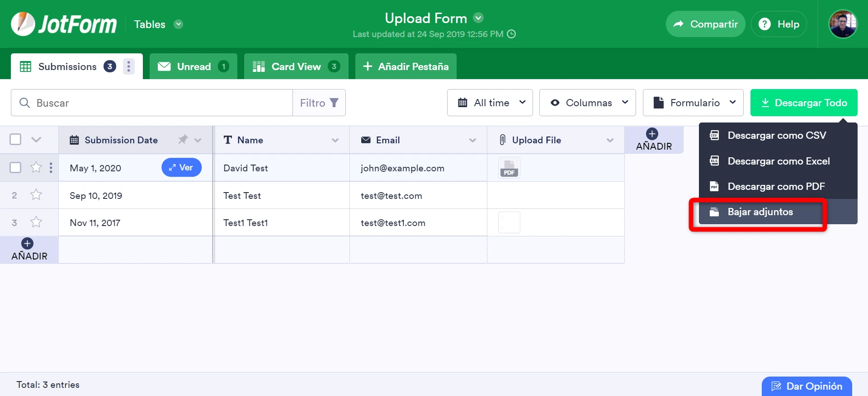Expand the Formulario dropdown
The image size is (868, 396).
pos(693,103)
